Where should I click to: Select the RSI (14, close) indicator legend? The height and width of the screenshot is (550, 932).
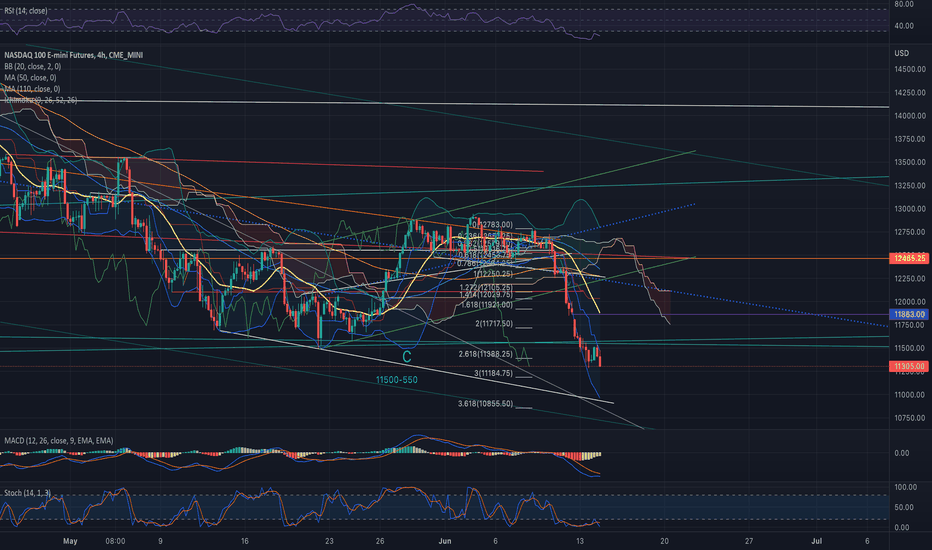(x=26, y=11)
